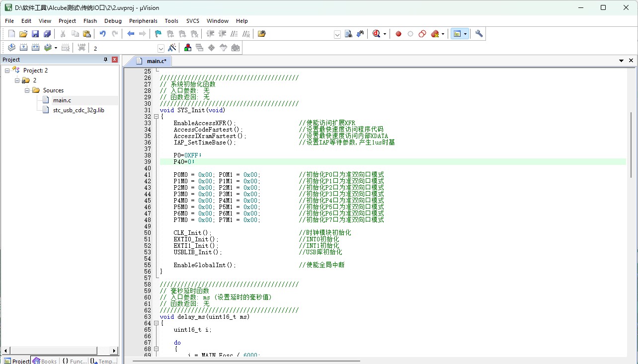This screenshot has width=638, height=364.
Task: Open the Debug menu
Action: pyautogui.click(x=113, y=21)
